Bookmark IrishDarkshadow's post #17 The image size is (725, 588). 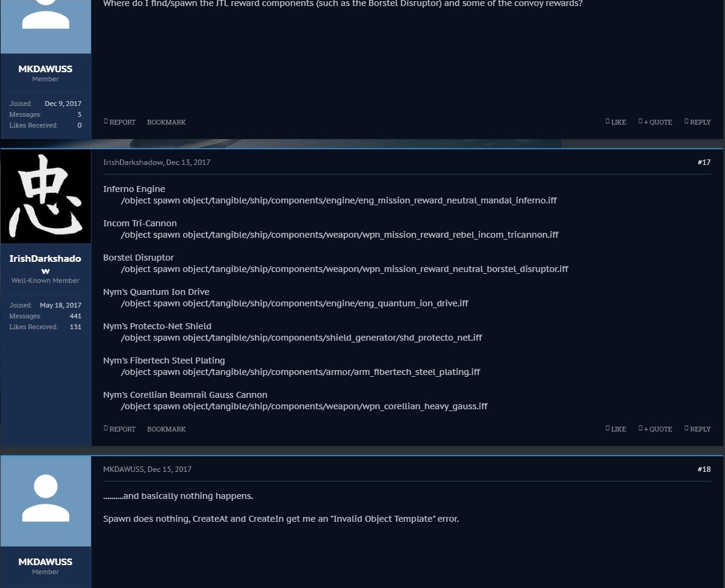click(x=166, y=429)
